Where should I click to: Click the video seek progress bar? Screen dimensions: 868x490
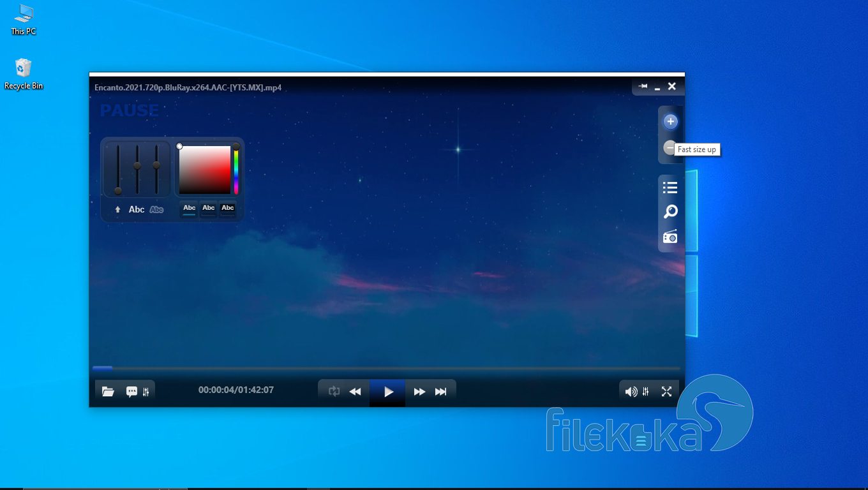pos(387,368)
